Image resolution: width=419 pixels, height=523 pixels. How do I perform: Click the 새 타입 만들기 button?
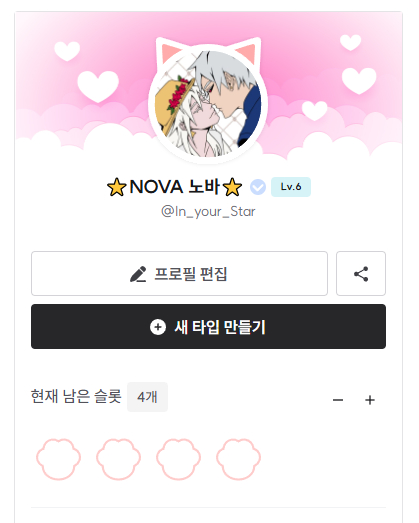point(208,327)
